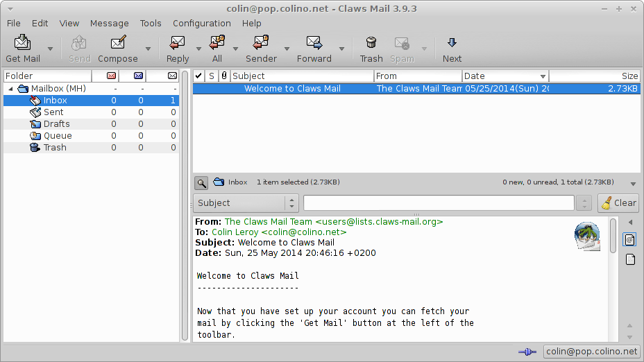Click the S status column header
This screenshot has height=362, width=644.
point(212,76)
